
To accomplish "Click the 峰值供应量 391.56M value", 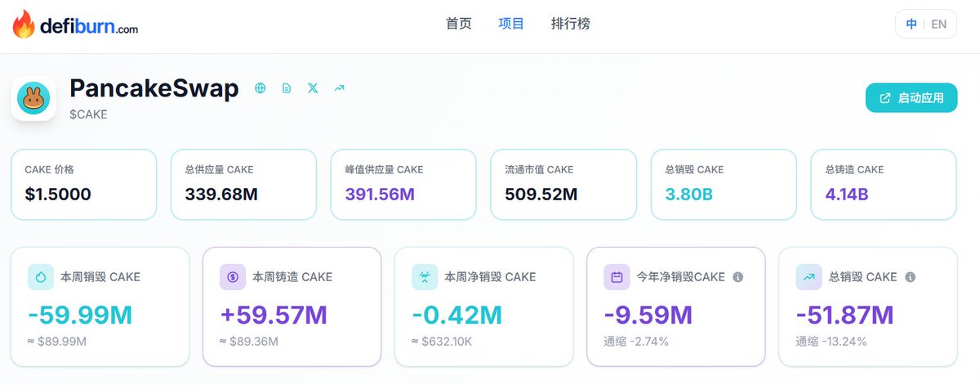I will pyautogui.click(x=380, y=194).
